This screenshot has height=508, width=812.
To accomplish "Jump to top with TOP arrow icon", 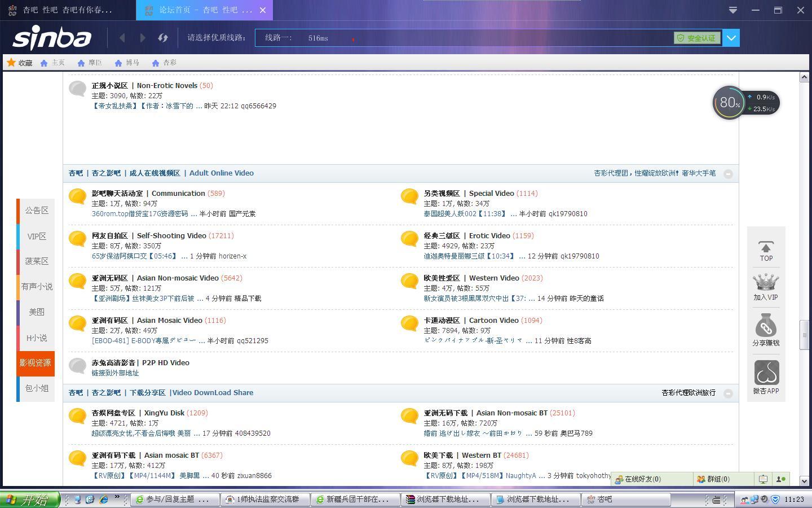I will 766,251.
